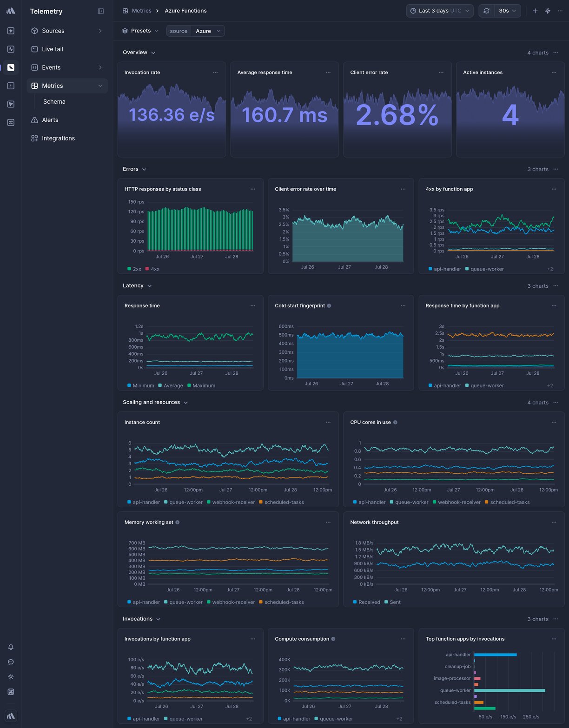
Task: Open the Average response time card menu
Action: 328,73
